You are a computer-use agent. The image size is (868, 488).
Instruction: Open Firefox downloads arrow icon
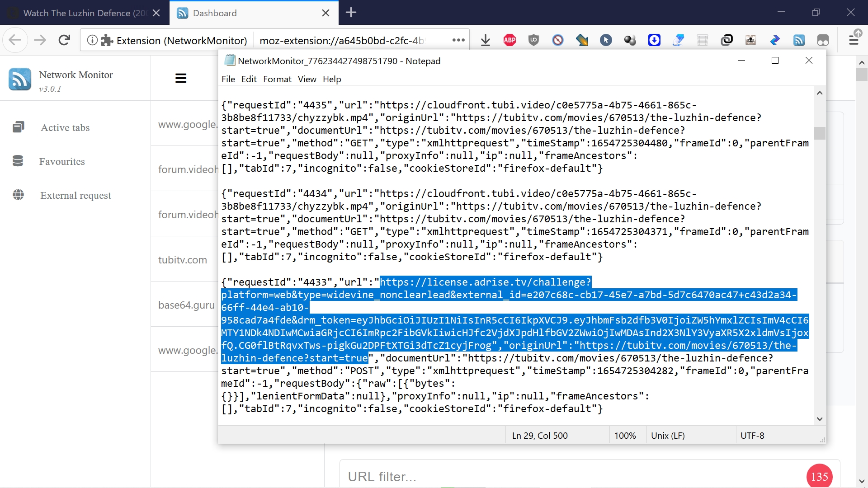486,40
